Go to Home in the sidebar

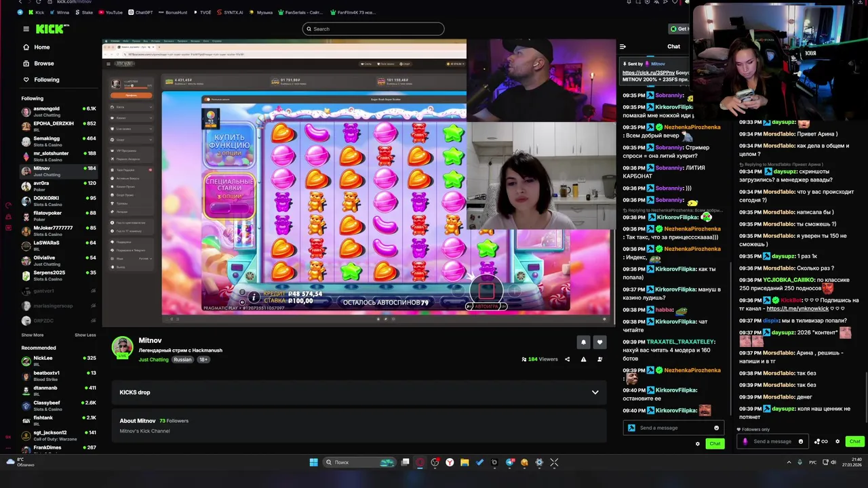click(41, 47)
